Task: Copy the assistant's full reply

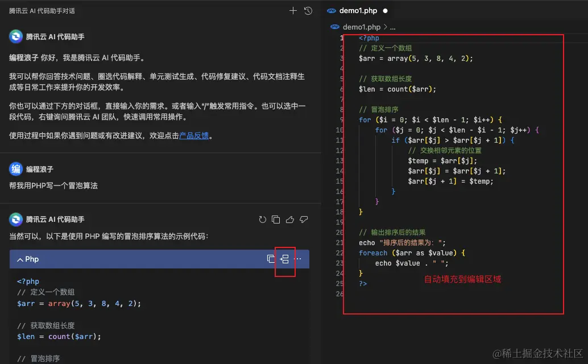Action: [x=276, y=220]
